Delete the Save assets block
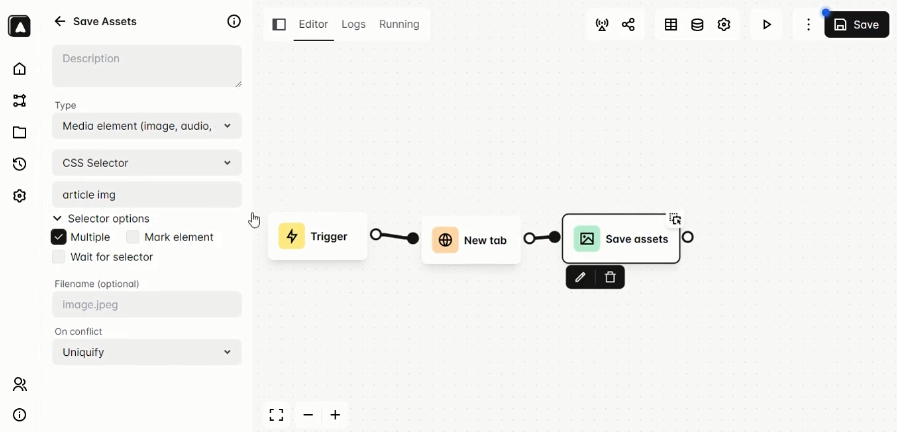 click(610, 277)
